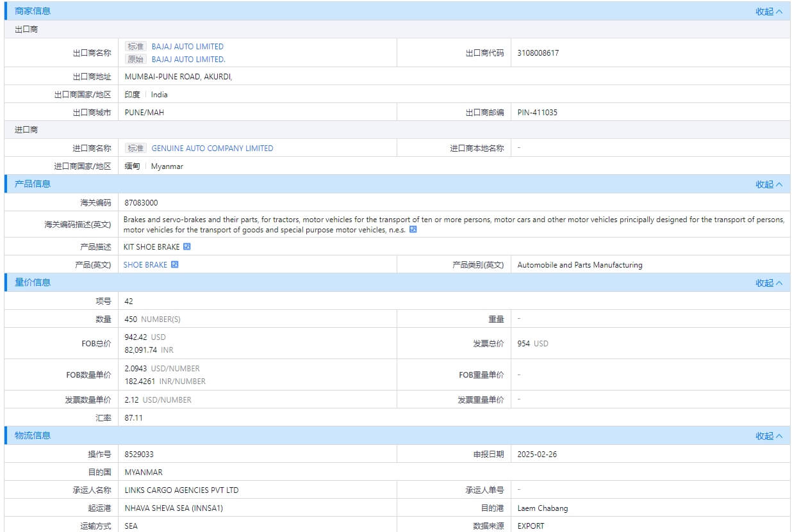
Task: Select the FOB total 942.42 USD
Action: (x=145, y=337)
